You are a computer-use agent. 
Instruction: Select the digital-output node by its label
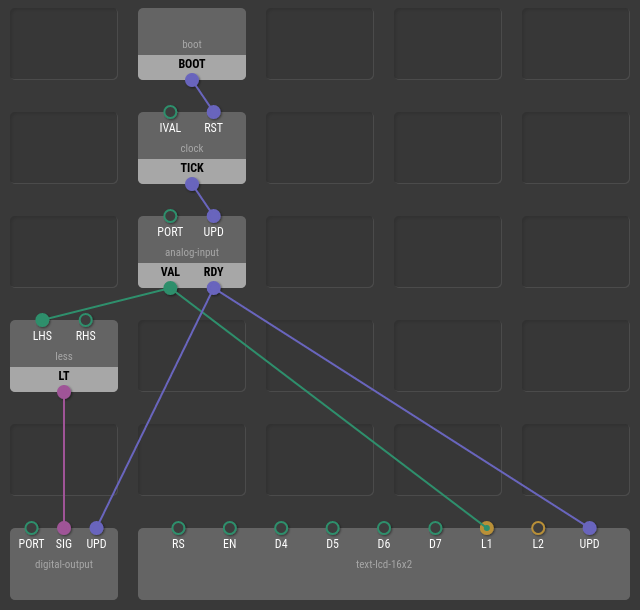click(64, 564)
